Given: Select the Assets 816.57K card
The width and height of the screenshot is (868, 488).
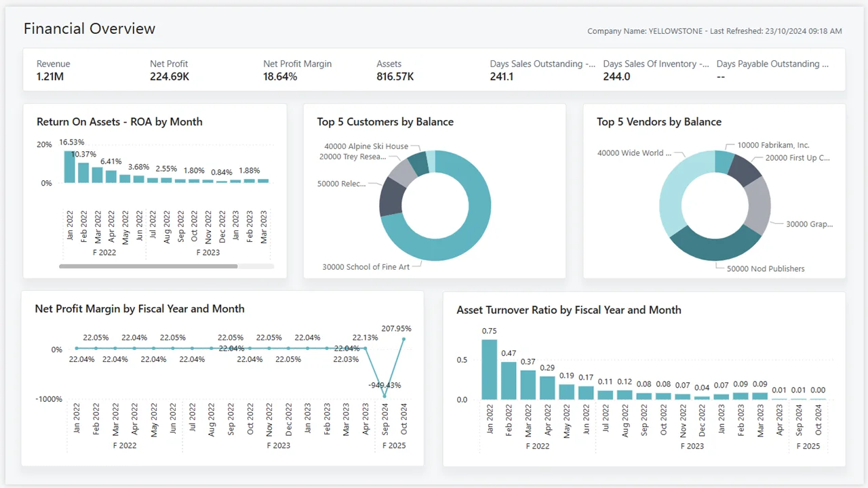Looking at the screenshot, I should pyautogui.click(x=395, y=70).
